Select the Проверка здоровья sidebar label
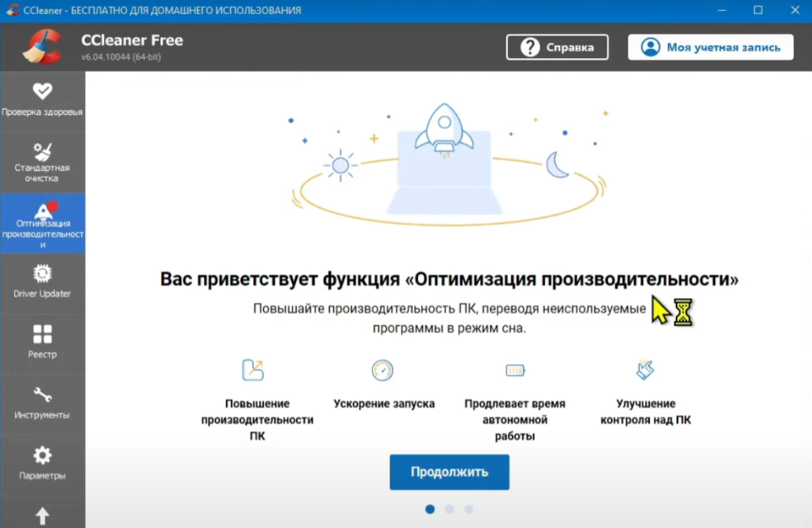The width and height of the screenshot is (812, 528). 43,112
